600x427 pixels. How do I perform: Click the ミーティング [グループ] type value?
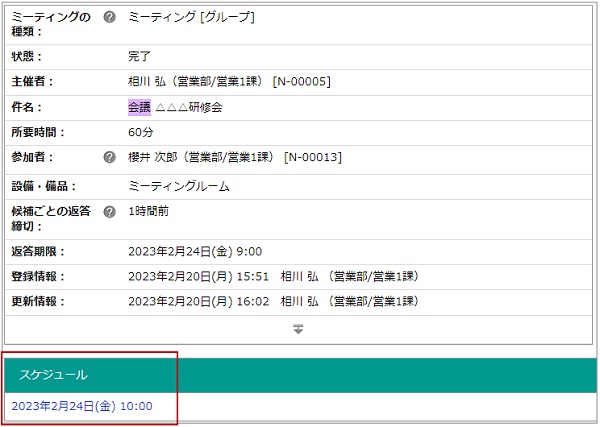(191, 17)
